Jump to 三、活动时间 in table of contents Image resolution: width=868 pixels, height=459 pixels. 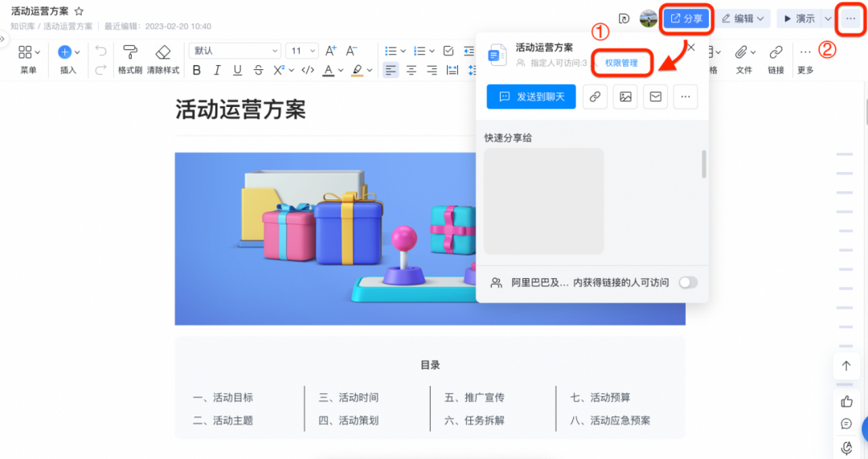point(348,397)
